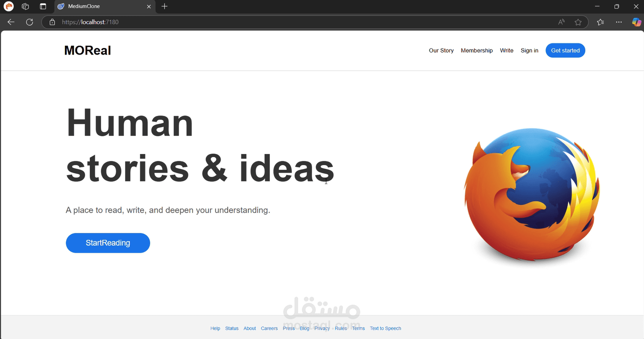
Task: Click the MOReal site logo
Action: click(x=87, y=50)
